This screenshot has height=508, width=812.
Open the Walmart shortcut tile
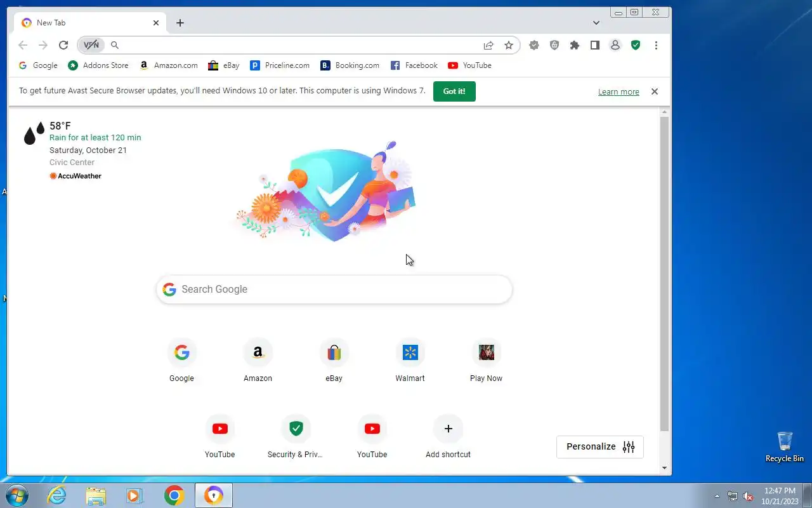tap(410, 361)
